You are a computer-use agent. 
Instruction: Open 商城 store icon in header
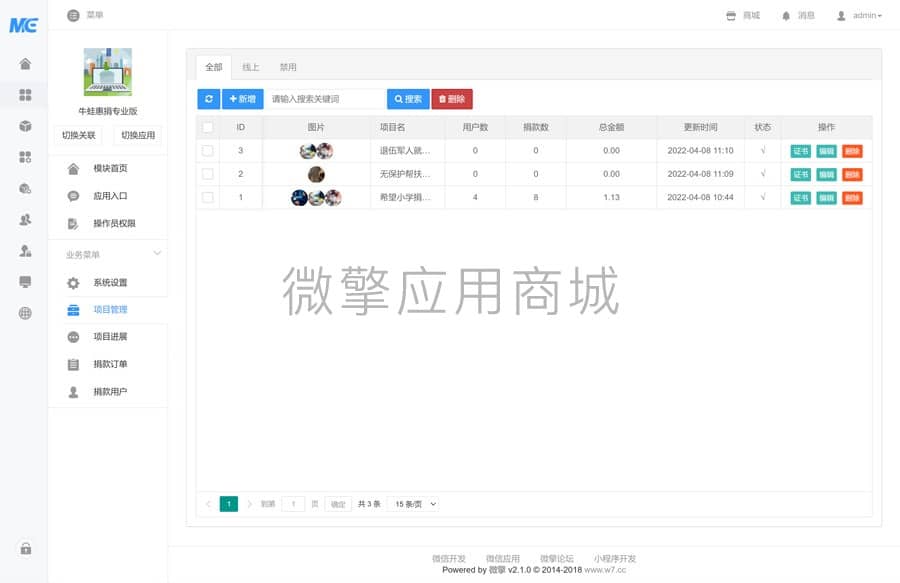tap(731, 15)
